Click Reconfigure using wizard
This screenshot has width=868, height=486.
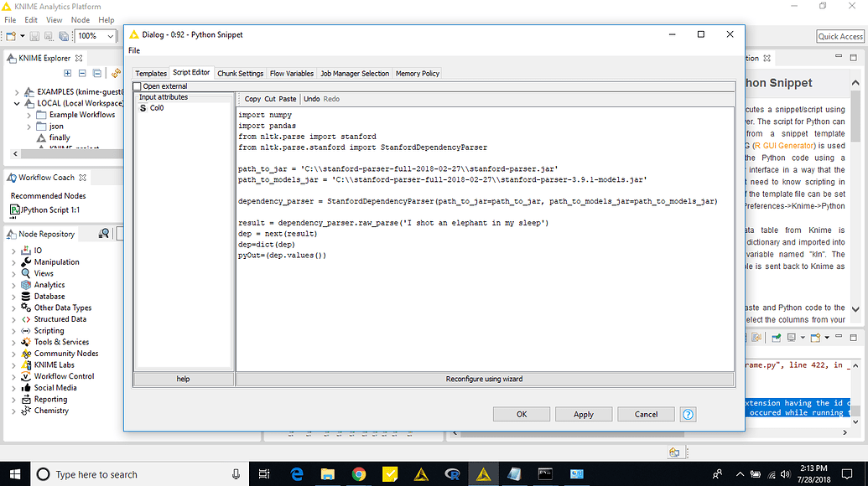pos(486,379)
